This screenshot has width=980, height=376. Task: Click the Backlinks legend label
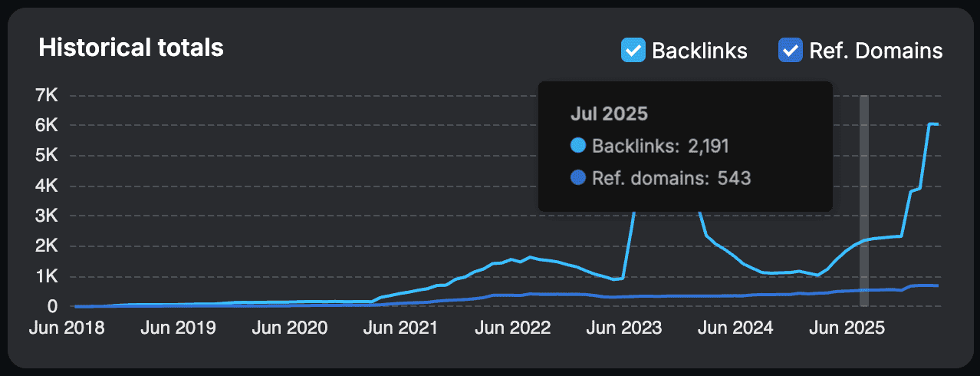[x=699, y=51]
